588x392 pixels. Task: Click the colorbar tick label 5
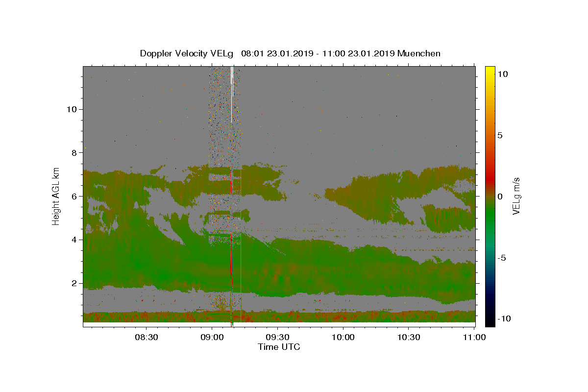click(501, 135)
